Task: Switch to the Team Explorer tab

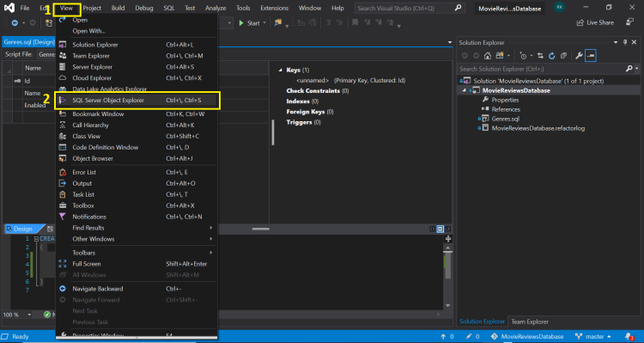Action: (x=530, y=322)
